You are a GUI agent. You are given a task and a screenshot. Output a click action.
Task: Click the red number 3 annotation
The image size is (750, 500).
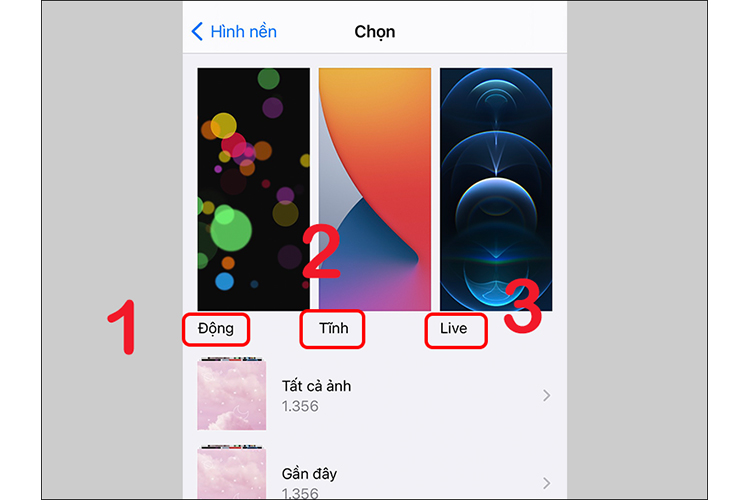pyautogui.click(x=523, y=306)
